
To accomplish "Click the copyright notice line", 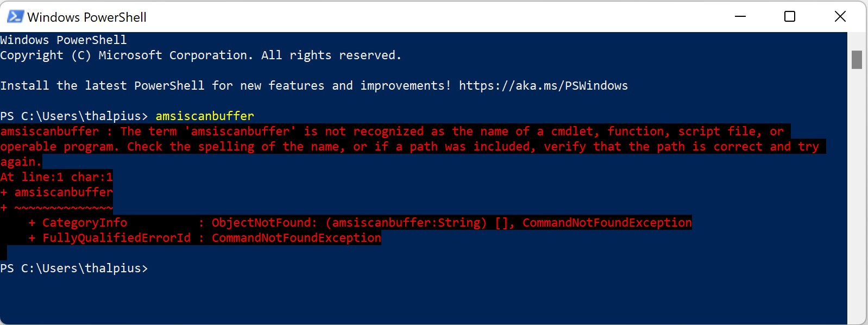I will (x=201, y=55).
